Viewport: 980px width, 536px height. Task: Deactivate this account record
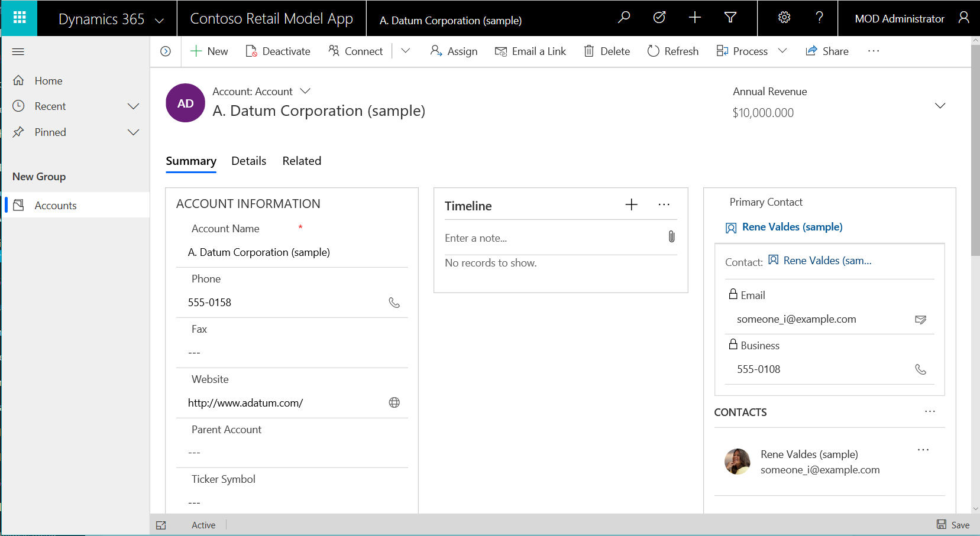click(x=277, y=51)
